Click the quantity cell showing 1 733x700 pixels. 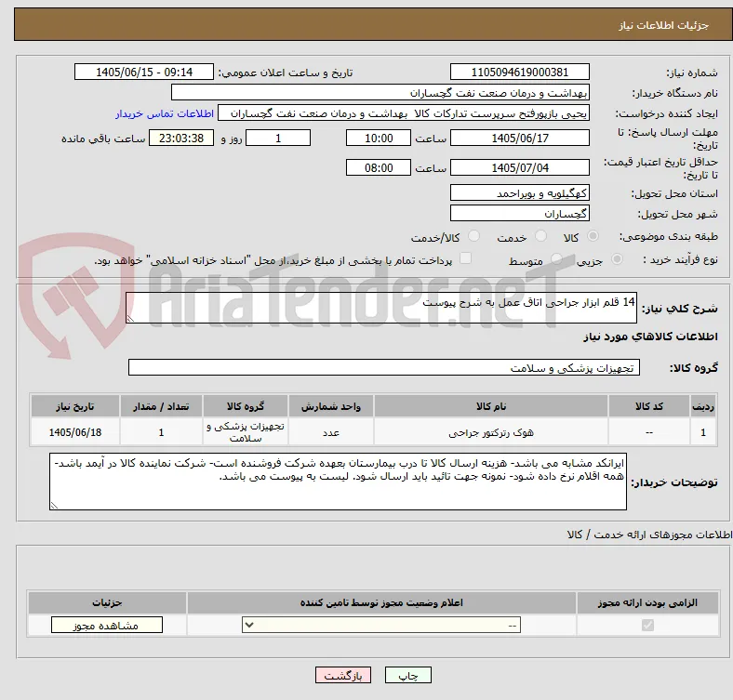coord(161,432)
